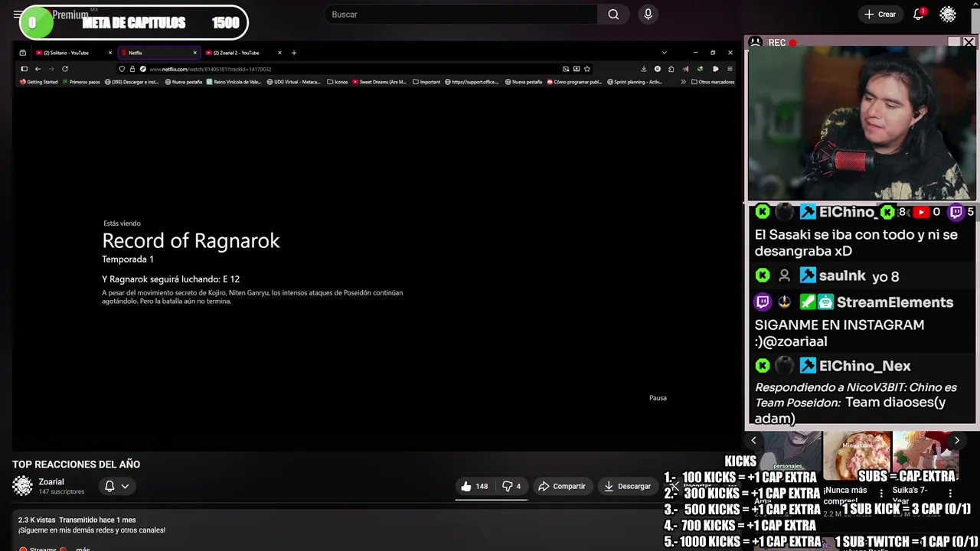
Task: Expand the description with más
Action: point(83,549)
